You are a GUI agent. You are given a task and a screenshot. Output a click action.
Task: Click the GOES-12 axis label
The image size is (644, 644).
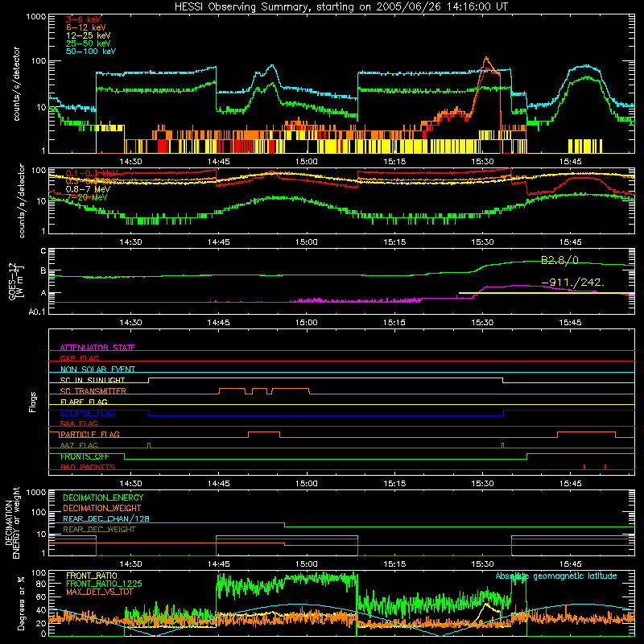(16, 281)
